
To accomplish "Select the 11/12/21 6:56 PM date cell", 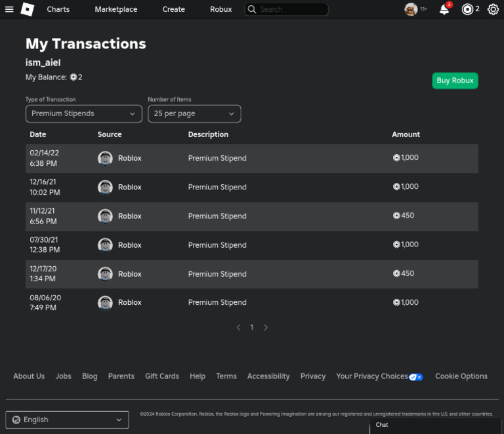I will [x=43, y=216].
